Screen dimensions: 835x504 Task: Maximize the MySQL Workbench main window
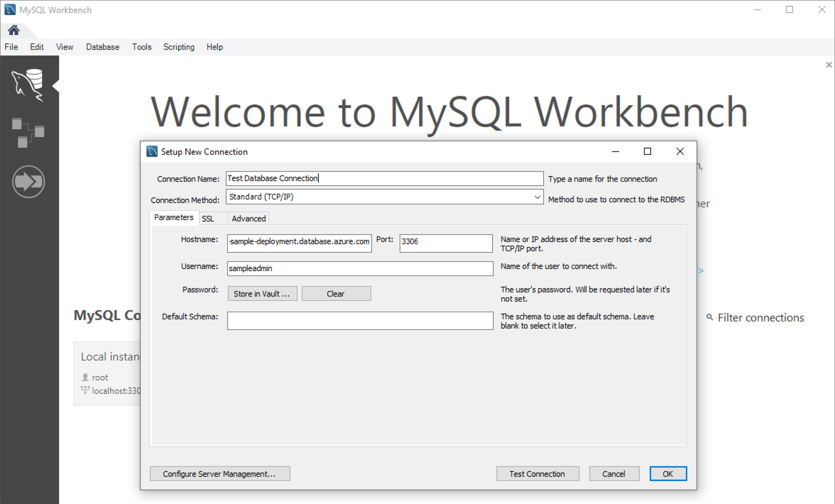pyautogui.click(x=790, y=10)
